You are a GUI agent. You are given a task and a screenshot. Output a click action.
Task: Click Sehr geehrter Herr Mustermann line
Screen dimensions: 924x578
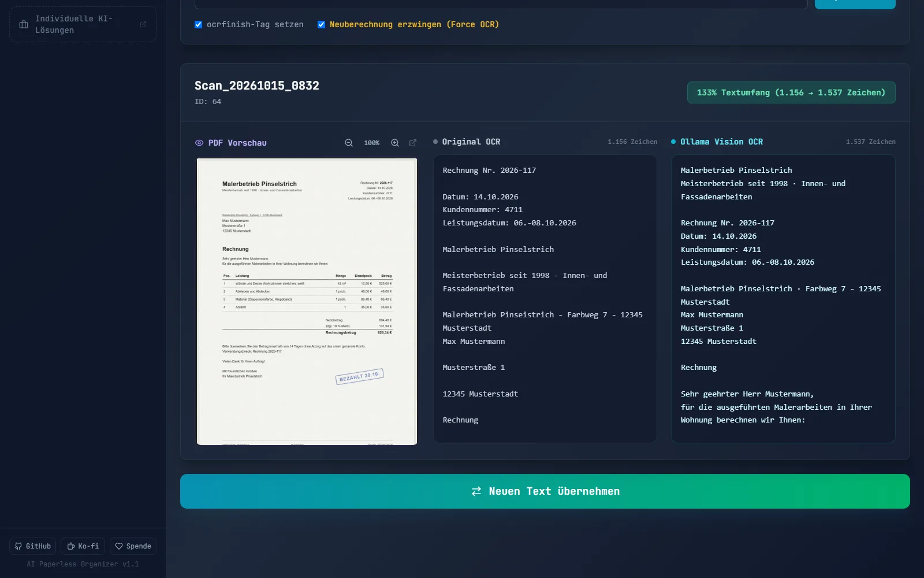[x=747, y=394]
